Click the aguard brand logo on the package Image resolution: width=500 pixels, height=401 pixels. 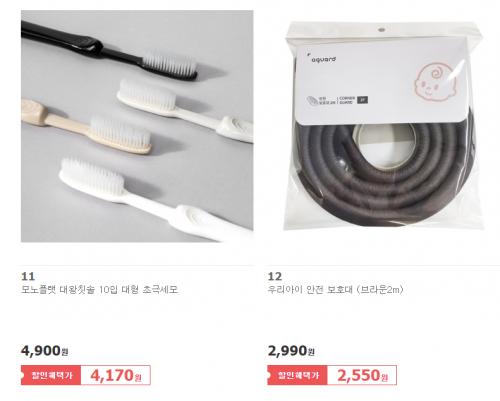[322, 59]
